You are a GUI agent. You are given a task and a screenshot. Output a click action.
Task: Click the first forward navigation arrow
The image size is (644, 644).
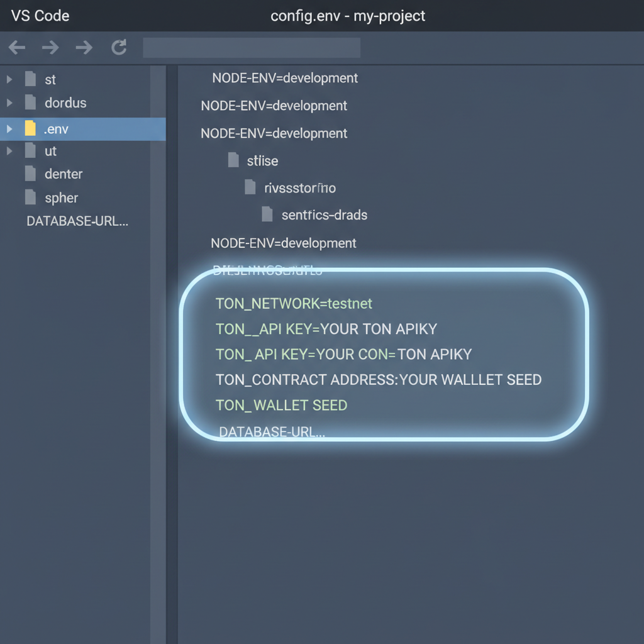[x=50, y=47]
